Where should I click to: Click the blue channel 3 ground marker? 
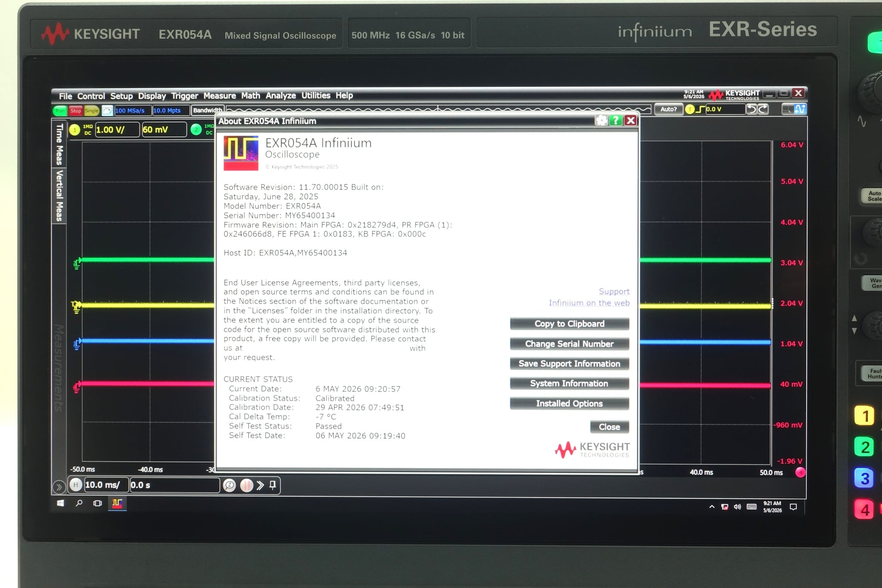77,344
